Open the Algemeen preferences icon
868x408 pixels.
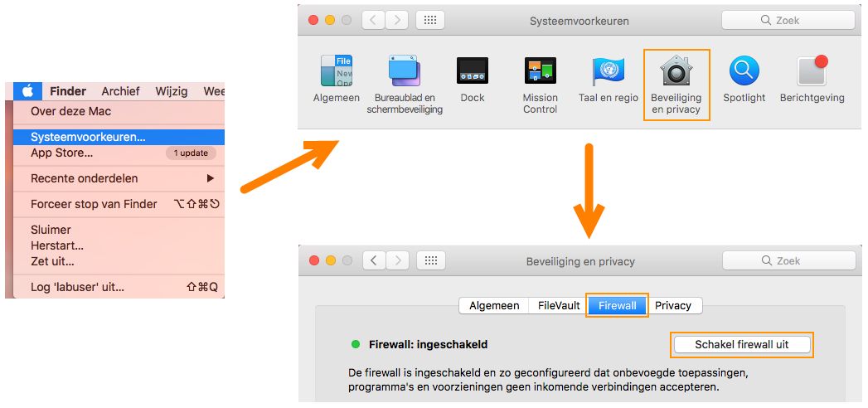pyautogui.click(x=337, y=79)
